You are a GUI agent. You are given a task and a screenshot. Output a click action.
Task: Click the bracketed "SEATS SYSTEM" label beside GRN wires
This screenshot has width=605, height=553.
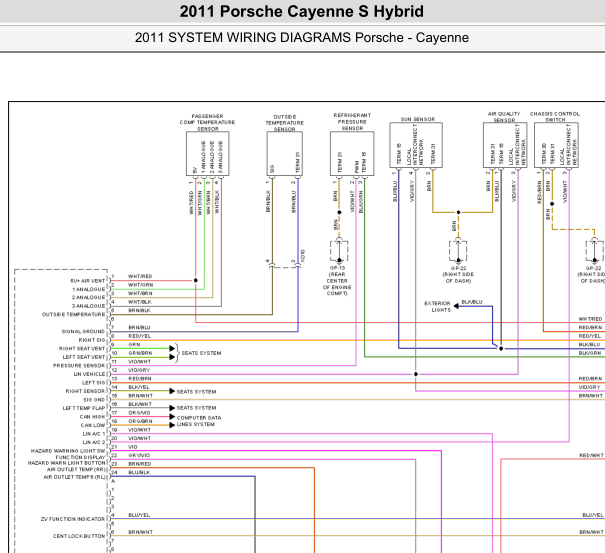pos(201,353)
